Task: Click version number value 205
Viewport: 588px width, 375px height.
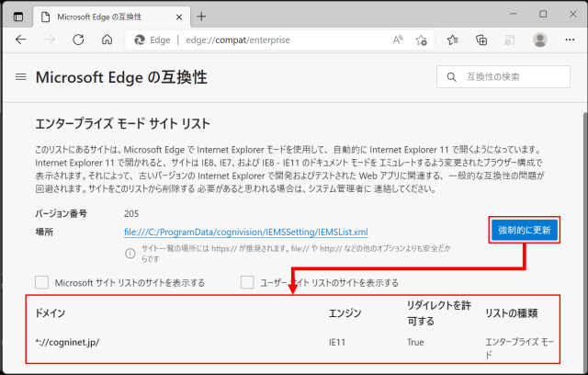Action: pos(131,214)
